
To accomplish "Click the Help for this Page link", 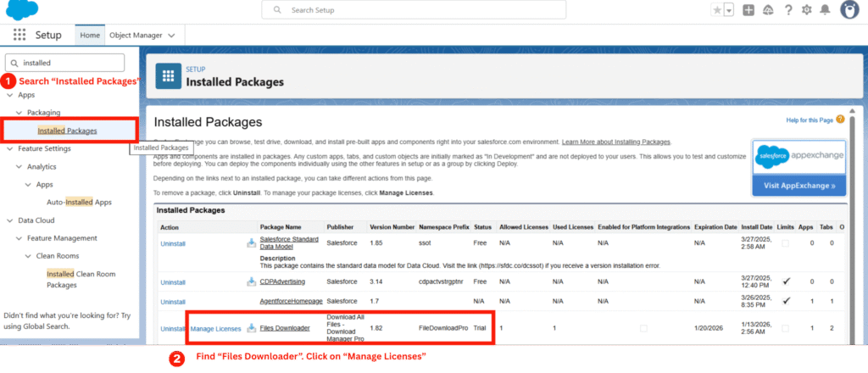I will pos(810,120).
